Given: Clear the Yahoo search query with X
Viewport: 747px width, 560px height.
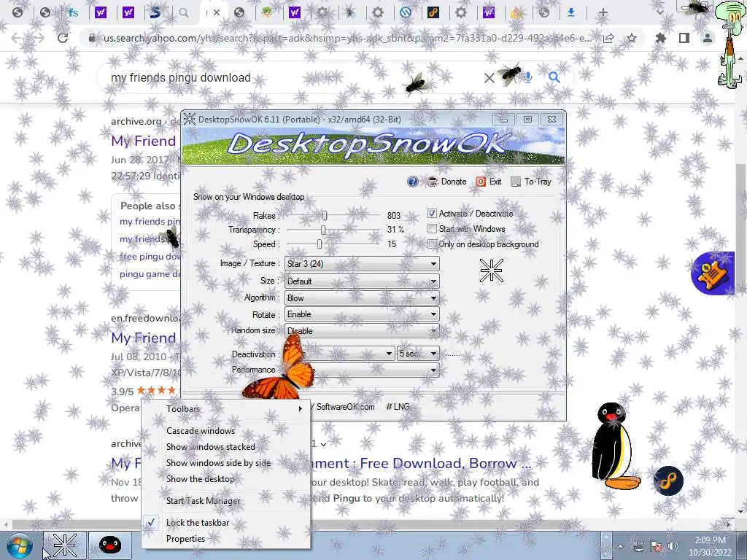Looking at the screenshot, I should coord(489,77).
